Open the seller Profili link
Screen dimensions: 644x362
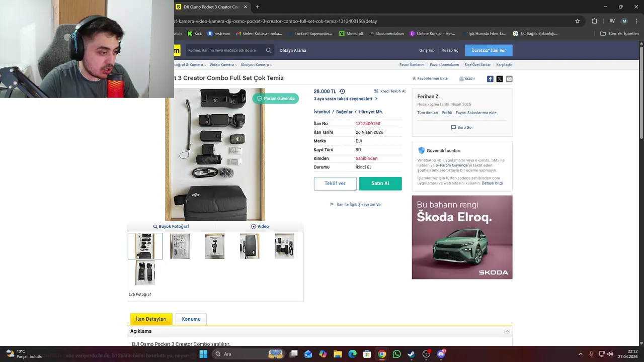click(447, 113)
